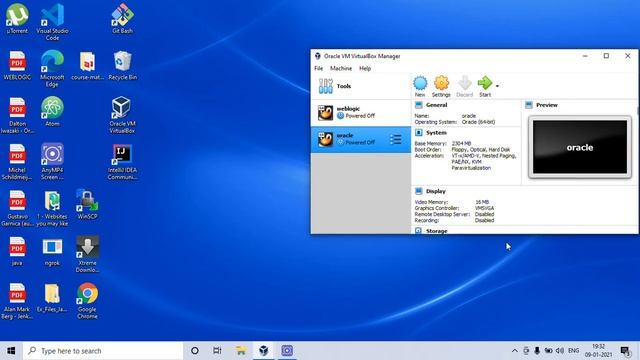Open the Start button dropdown arrow
This screenshot has width=640, height=360.
497,86
